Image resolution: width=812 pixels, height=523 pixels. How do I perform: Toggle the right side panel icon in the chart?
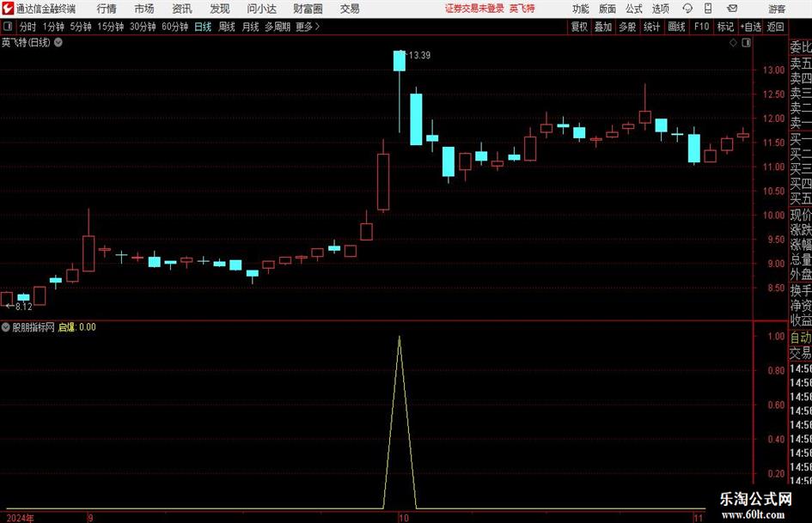point(746,43)
